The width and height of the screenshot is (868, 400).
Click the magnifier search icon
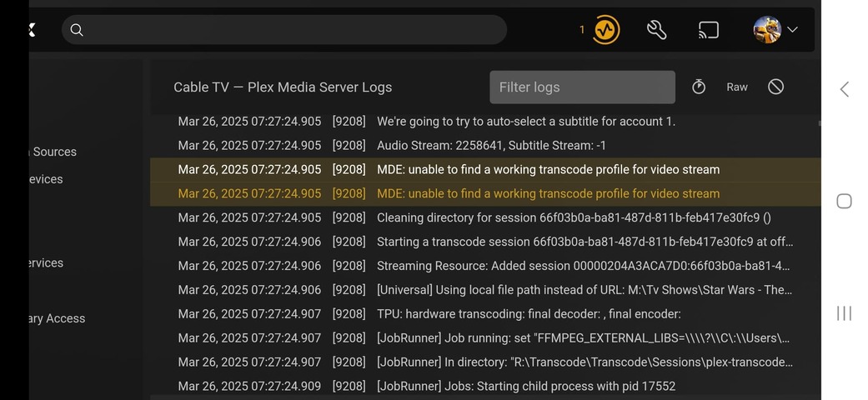pos(77,30)
